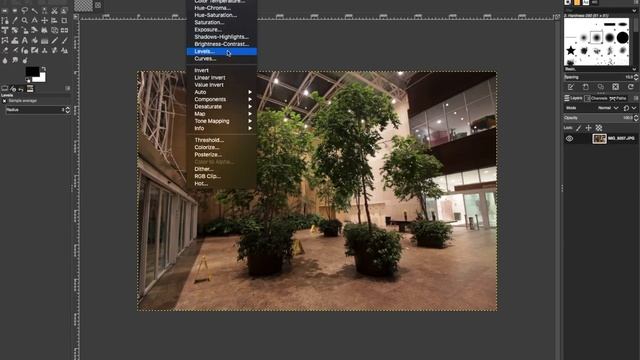This screenshot has width=640, height=360.
Task: Select the Gradient tool
Action: click(44, 40)
